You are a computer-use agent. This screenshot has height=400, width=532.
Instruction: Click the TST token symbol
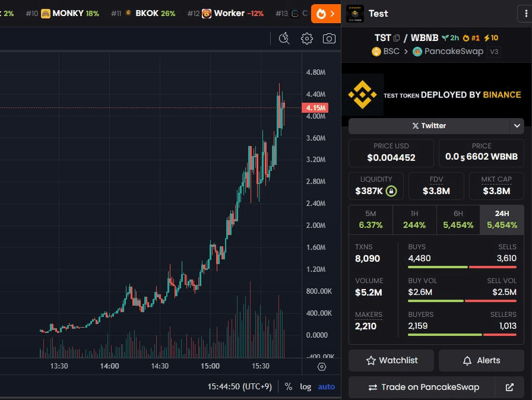[383, 37]
